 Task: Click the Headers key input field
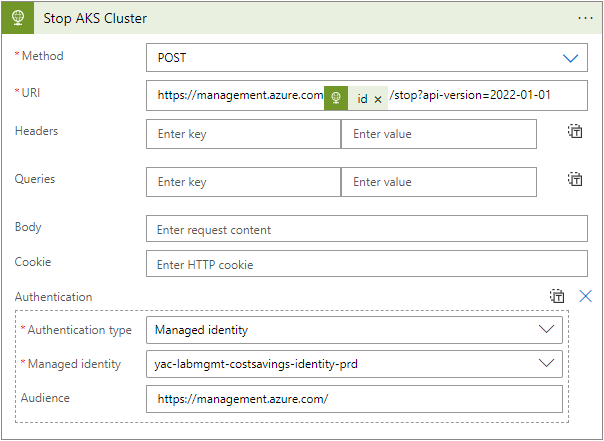[x=243, y=134]
